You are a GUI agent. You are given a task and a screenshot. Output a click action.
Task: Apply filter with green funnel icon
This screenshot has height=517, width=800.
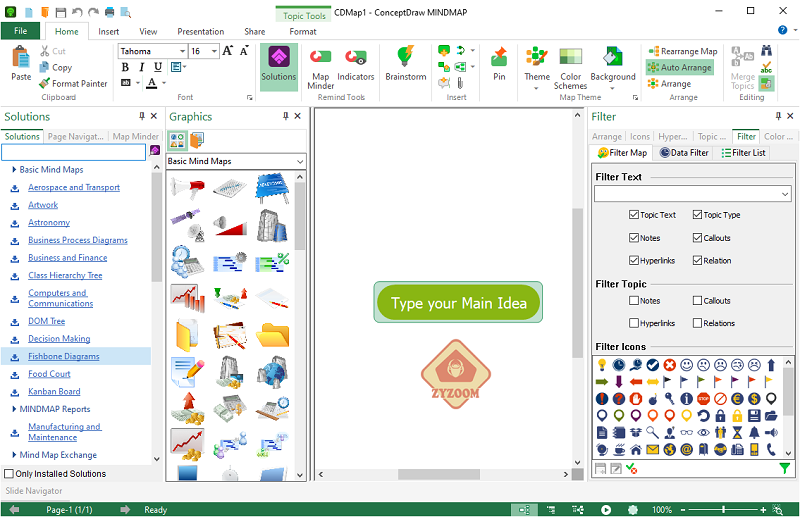point(785,468)
